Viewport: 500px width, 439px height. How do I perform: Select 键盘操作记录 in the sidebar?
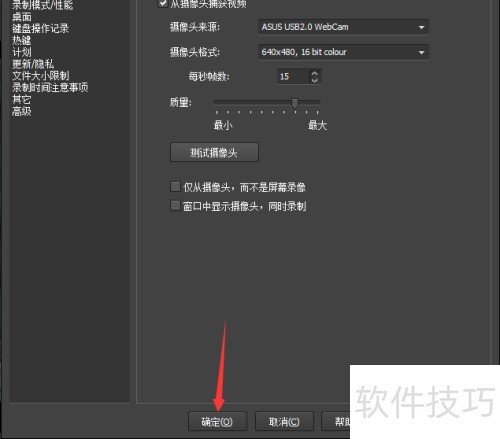[40, 28]
